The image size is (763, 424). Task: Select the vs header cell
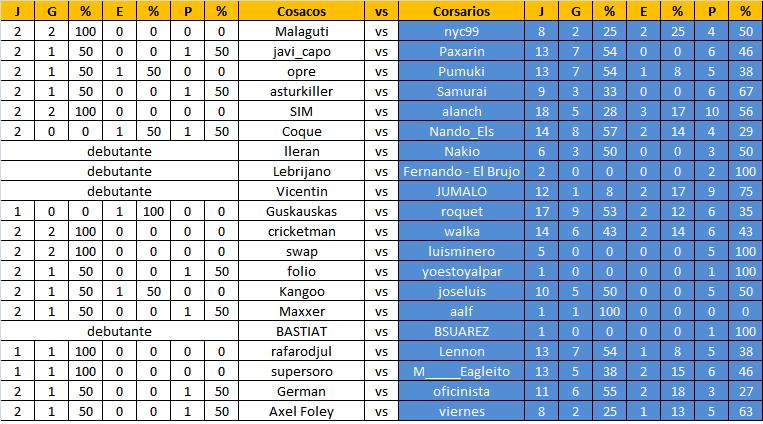click(382, 11)
